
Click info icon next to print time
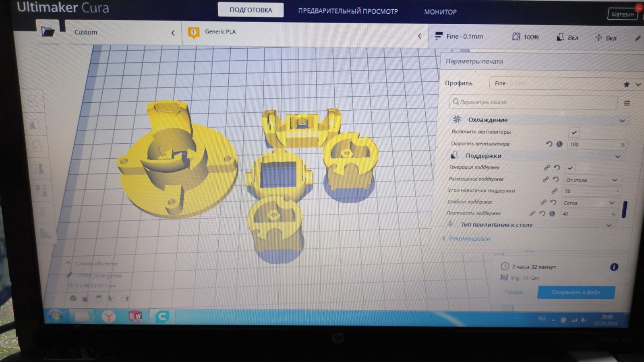coord(614,267)
